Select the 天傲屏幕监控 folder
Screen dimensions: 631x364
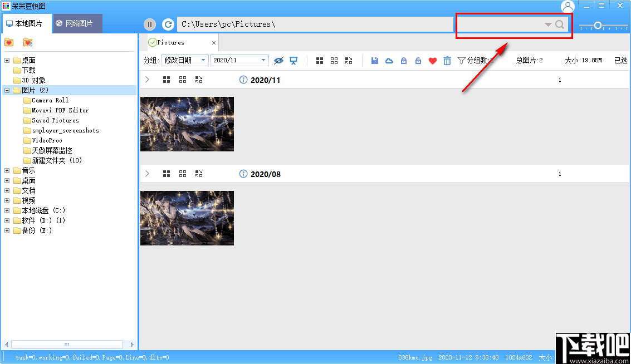click(x=48, y=150)
